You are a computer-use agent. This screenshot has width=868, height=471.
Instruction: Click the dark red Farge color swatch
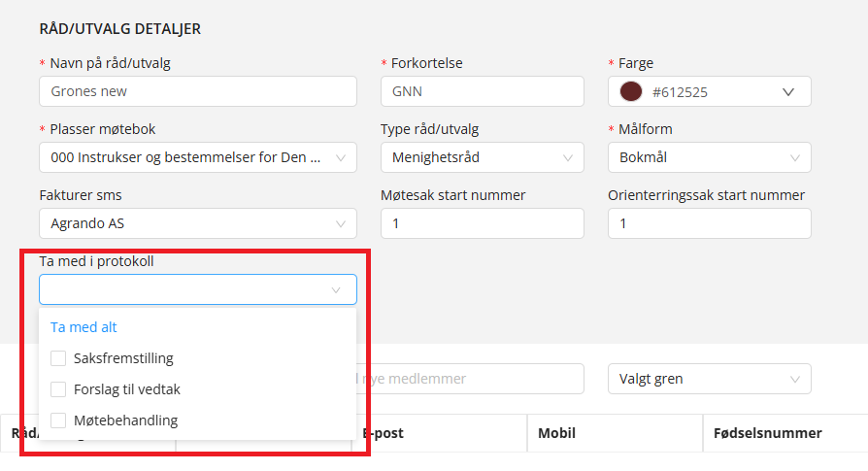pos(631,91)
